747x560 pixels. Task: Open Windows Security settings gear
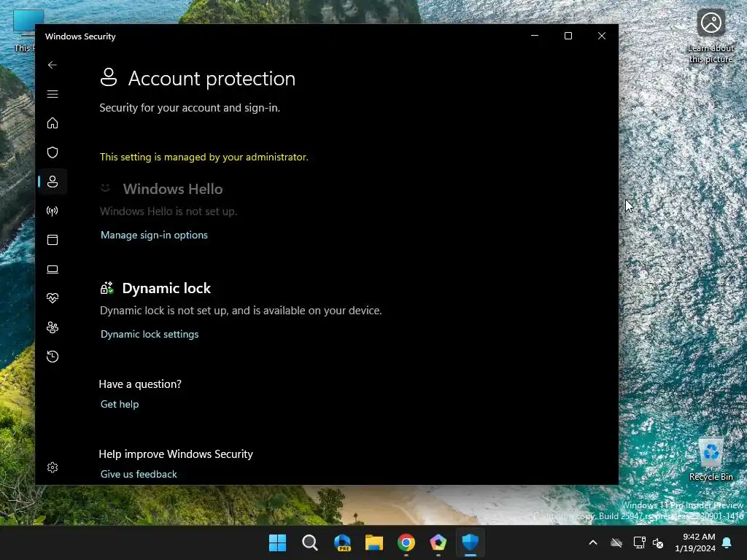(53, 467)
